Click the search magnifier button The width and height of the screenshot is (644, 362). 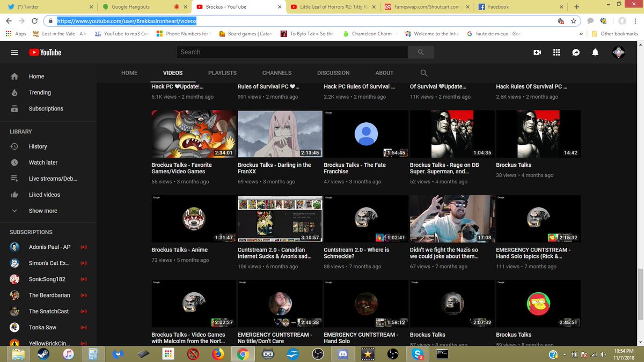(x=421, y=52)
